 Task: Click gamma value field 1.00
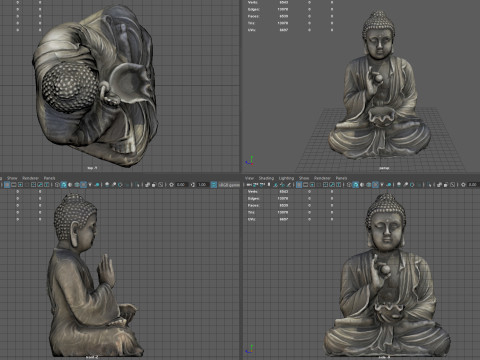[202, 185]
